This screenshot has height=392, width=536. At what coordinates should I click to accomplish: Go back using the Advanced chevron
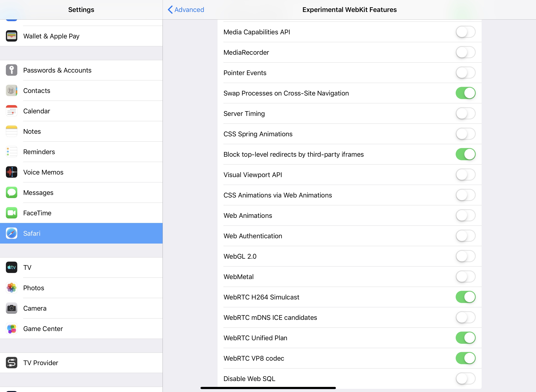(186, 10)
